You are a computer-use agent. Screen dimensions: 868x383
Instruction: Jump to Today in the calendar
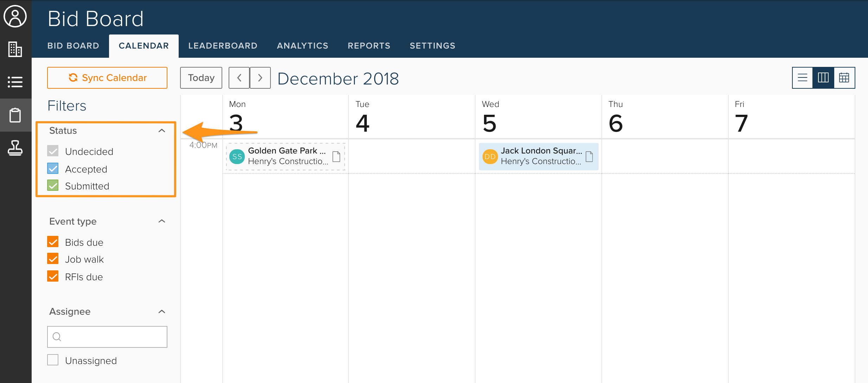[x=201, y=77]
